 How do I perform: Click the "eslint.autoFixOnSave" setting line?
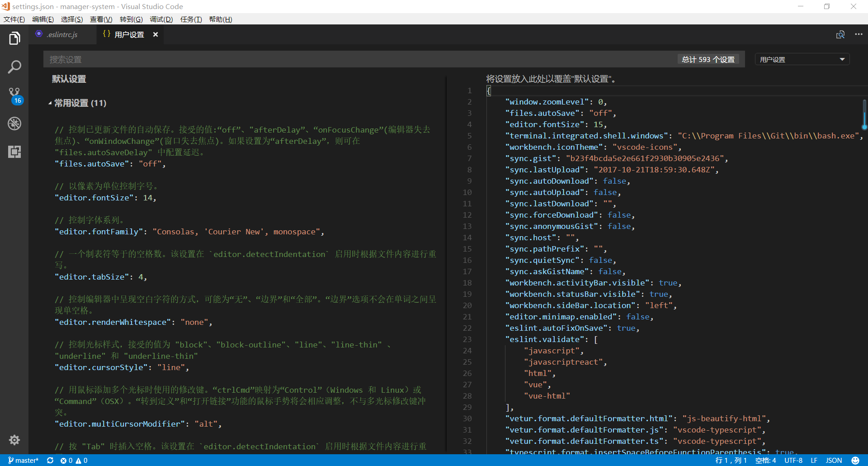572,328
